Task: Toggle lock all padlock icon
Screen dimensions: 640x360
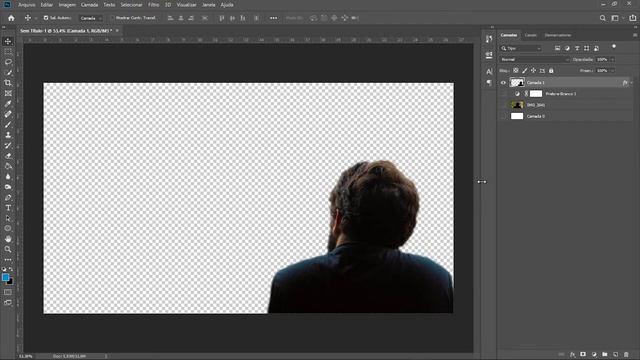Action: [x=551, y=71]
